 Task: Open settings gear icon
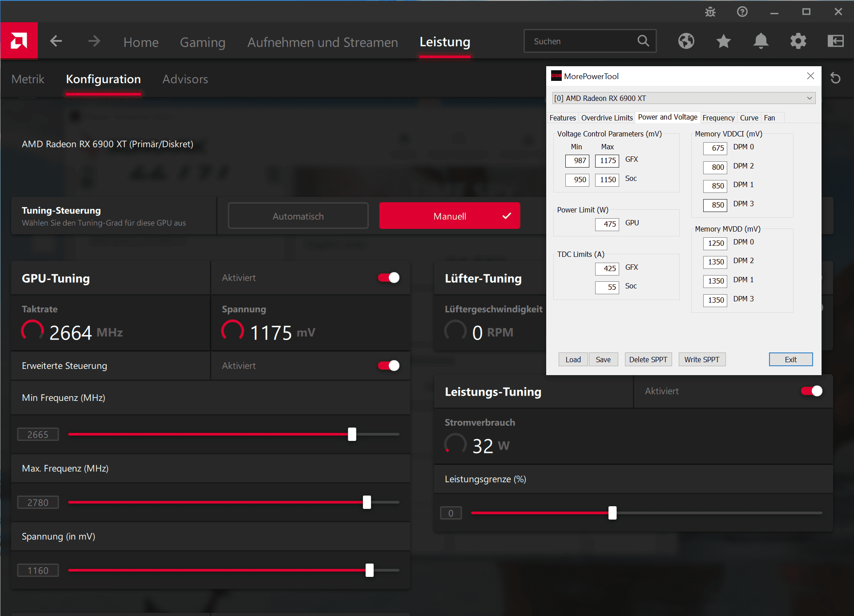798,41
